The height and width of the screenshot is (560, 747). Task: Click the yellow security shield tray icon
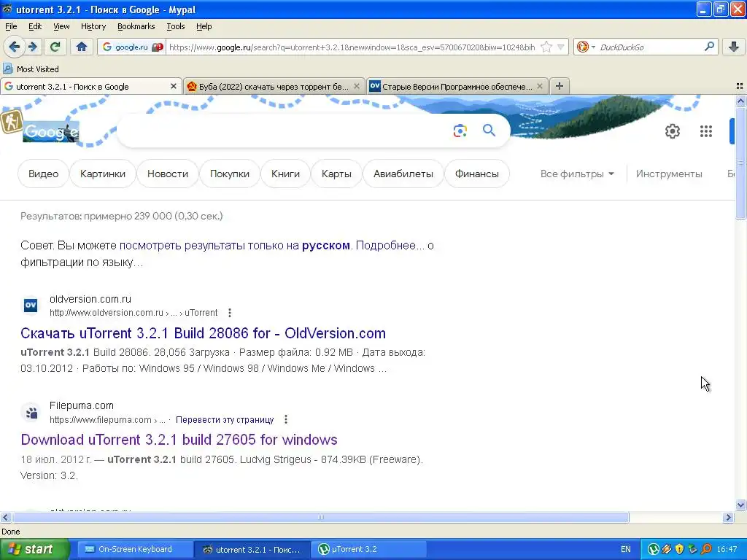[x=680, y=549]
